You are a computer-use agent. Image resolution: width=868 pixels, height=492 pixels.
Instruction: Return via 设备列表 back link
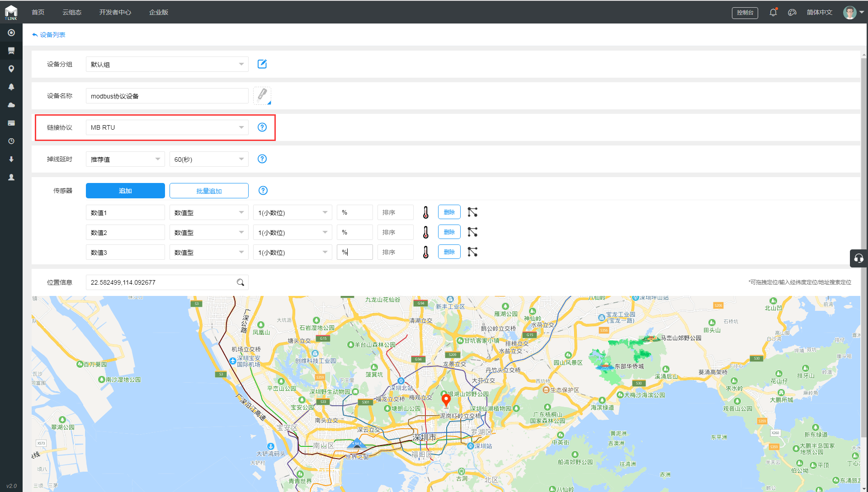pos(49,35)
